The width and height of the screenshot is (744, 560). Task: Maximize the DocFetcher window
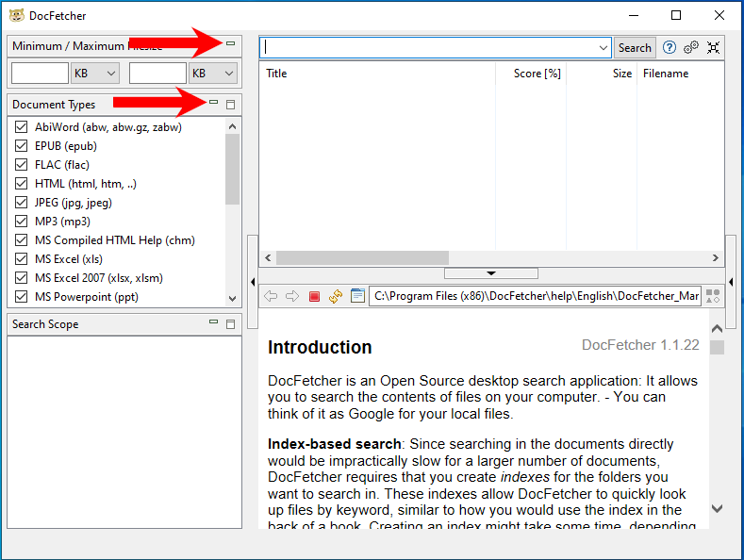click(676, 15)
